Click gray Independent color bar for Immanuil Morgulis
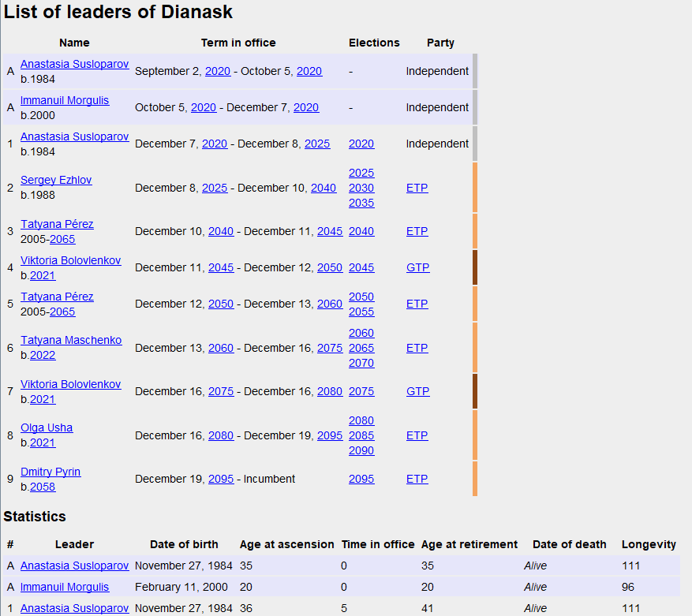This screenshot has height=616, width=692. pyautogui.click(x=475, y=107)
